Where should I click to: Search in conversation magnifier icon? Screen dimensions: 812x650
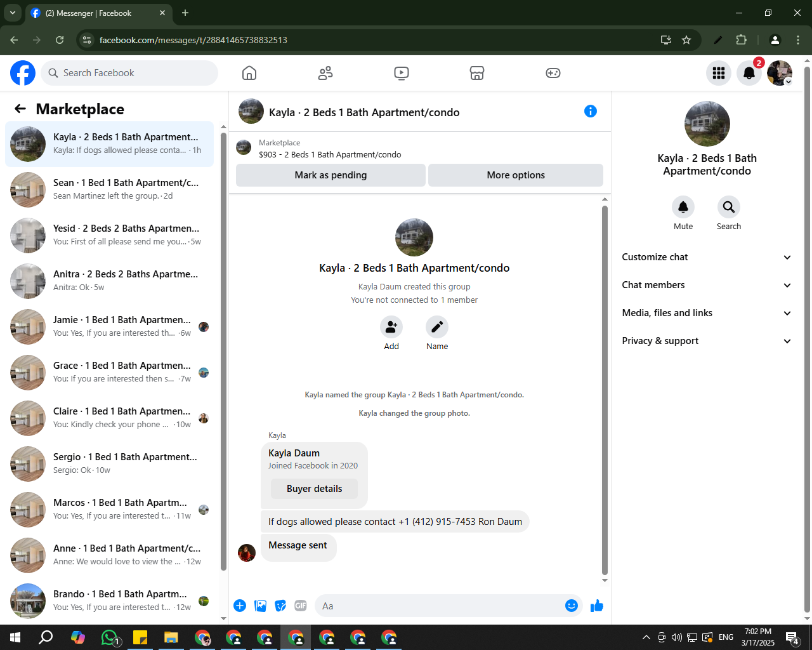[729, 207]
